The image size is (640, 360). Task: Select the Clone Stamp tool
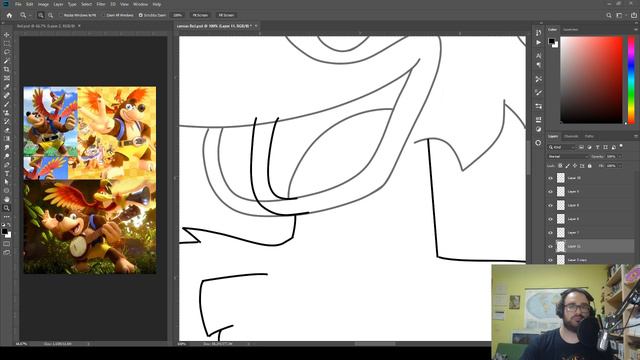[x=7, y=113]
